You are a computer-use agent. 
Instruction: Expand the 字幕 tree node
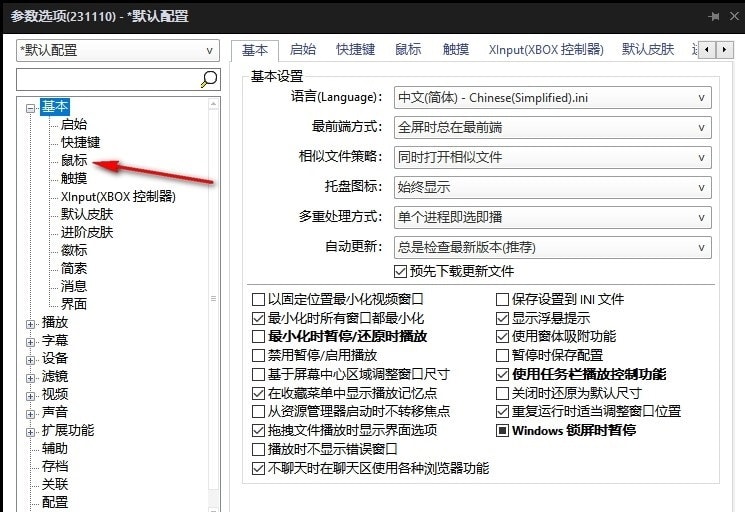tap(30, 342)
